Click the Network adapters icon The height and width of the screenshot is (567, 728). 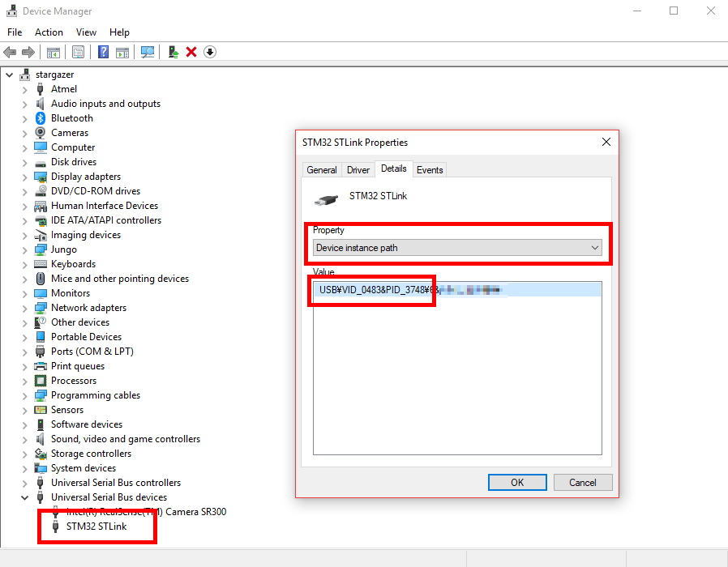pyautogui.click(x=41, y=308)
